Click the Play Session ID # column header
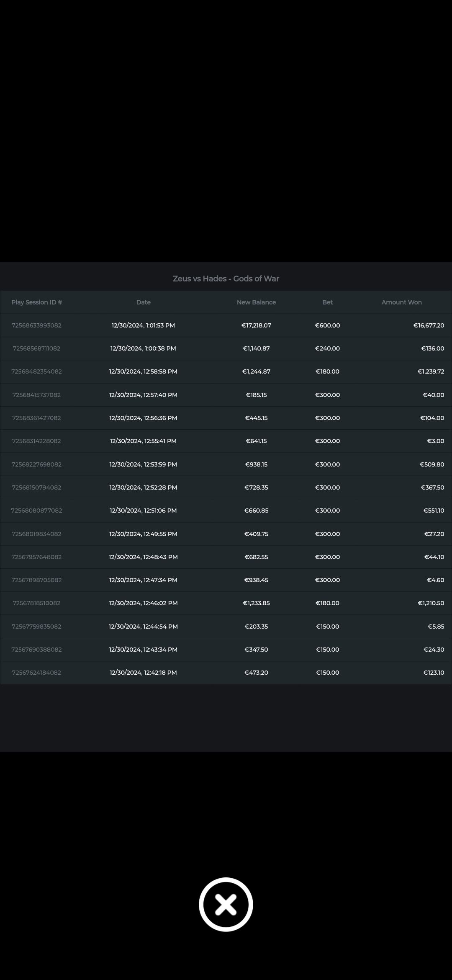The width and height of the screenshot is (452, 980). coord(37,302)
